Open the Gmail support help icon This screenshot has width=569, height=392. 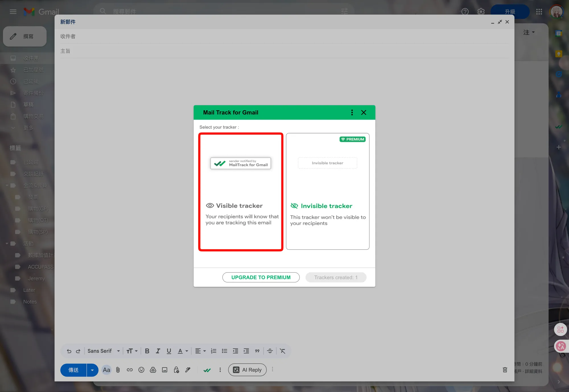click(465, 12)
